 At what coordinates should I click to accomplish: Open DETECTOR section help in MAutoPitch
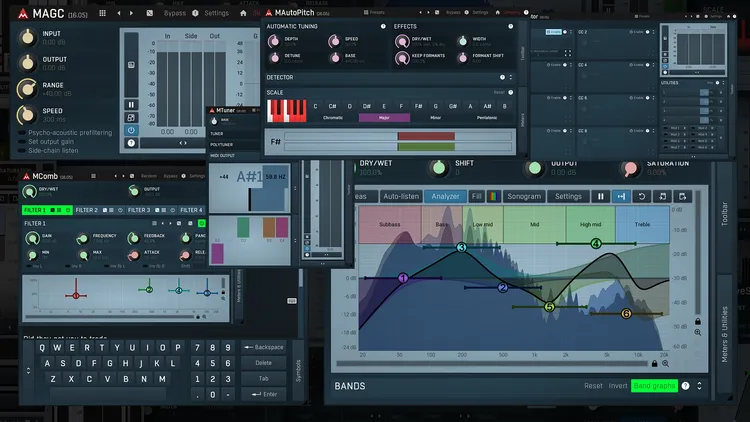tap(502, 77)
